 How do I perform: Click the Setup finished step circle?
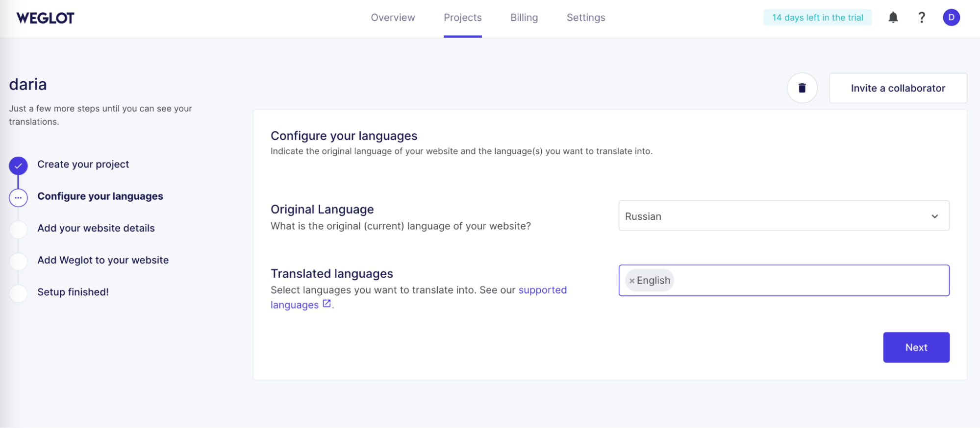[18, 293]
